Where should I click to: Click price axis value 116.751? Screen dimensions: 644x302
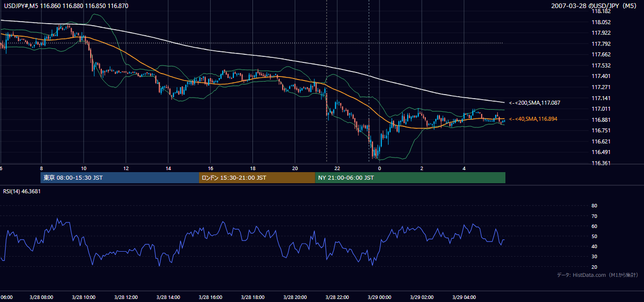(x=601, y=130)
